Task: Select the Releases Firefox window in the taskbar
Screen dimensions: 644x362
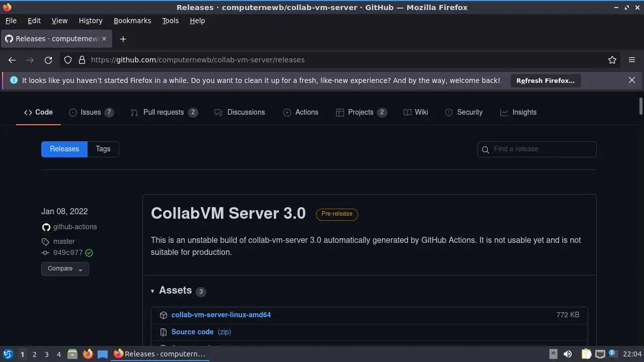Action: [160, 354]
